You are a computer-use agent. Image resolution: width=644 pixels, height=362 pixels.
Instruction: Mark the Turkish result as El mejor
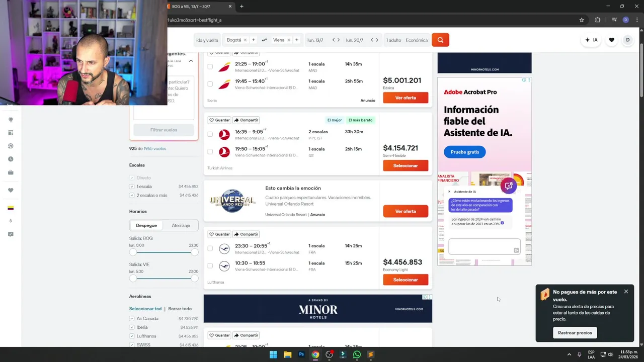point(335,120)
